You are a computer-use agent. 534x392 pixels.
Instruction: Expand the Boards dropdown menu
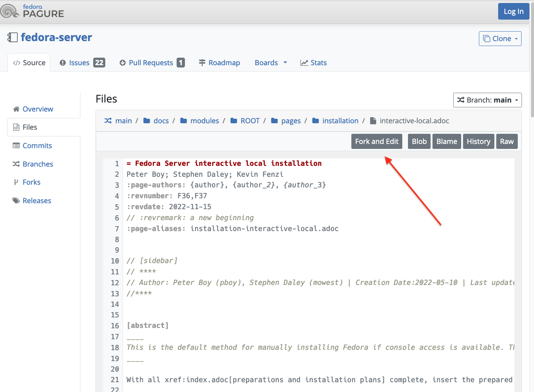click(271, 63)
